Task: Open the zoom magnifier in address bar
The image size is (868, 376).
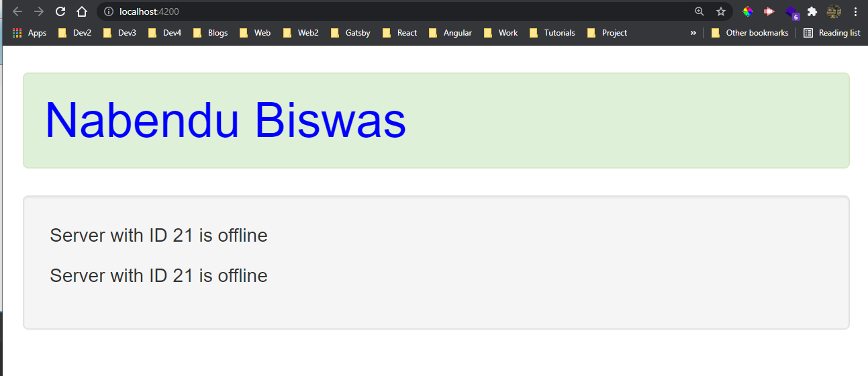Action: (x=700, y=11)
